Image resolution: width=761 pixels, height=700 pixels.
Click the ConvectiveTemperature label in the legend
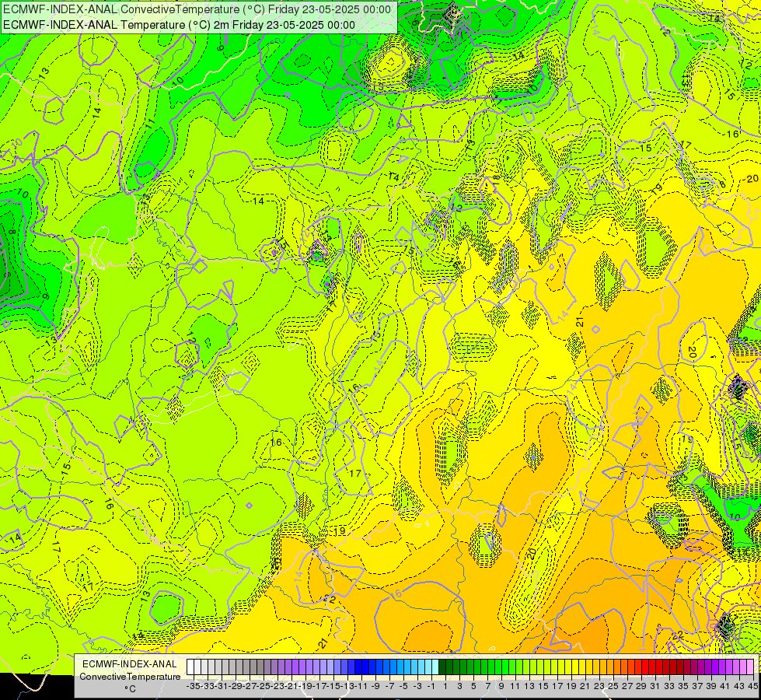pos(130,677)
